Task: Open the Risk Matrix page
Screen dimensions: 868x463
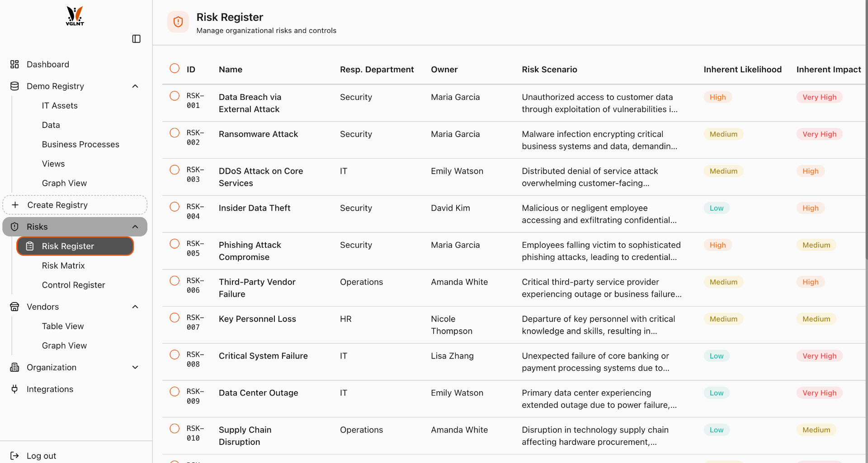Action: tap(63, 265)
